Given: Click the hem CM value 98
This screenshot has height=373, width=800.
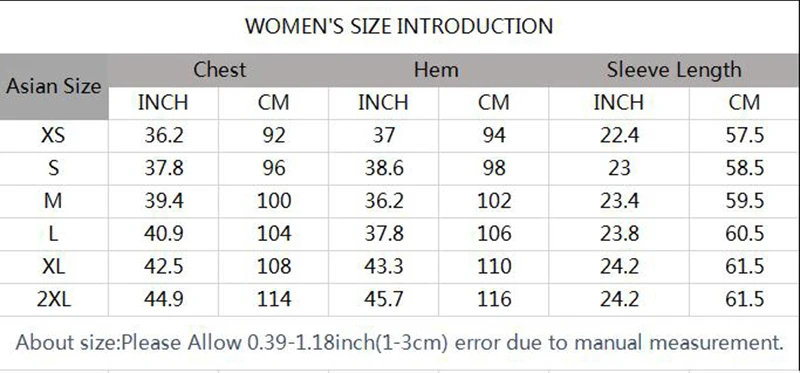Looking at the screenshot, I should click(494, 168).
